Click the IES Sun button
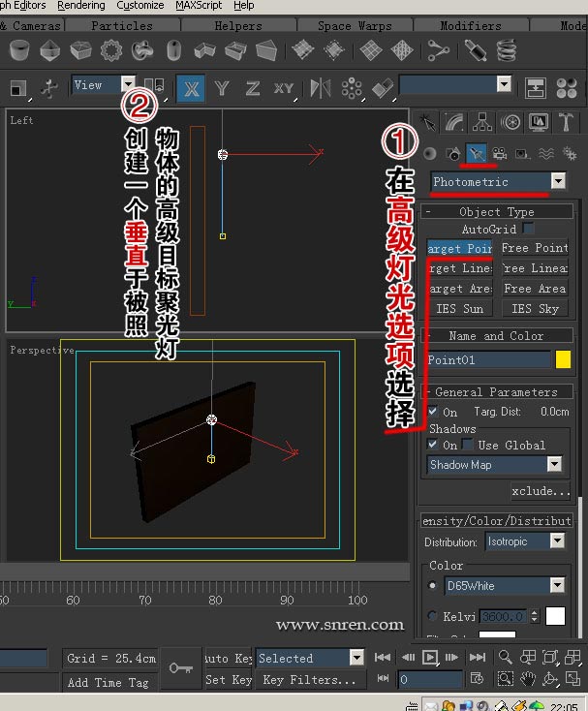 (x=459, y=309)
